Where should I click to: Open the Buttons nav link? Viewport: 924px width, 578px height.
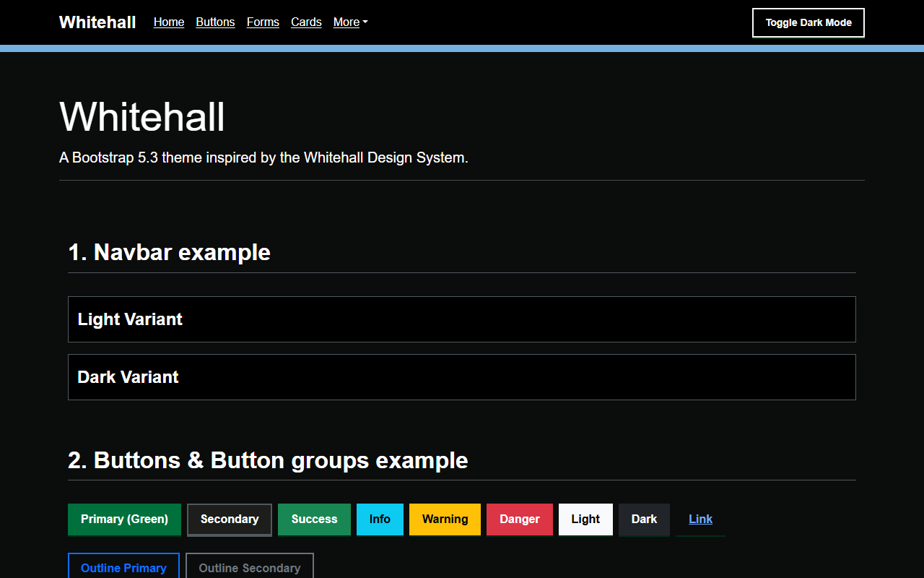[x=215, y=22]
